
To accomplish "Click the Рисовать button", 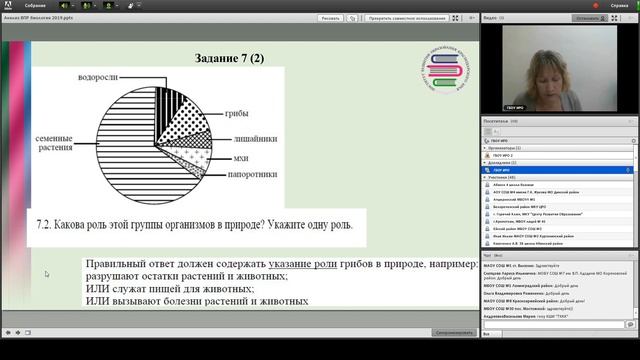I will point(330,18).
